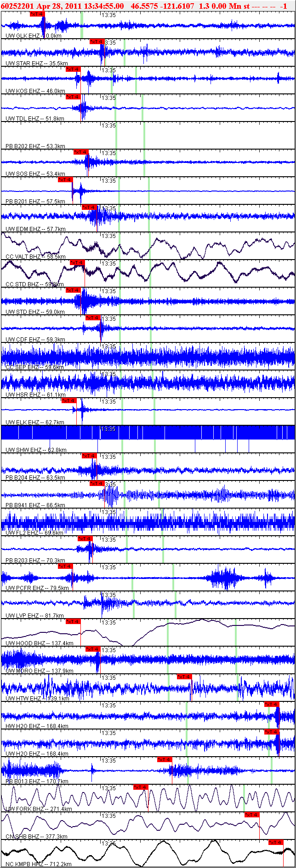Viewport: 296px width, 868px height.
Task: Select the pick marker on UW ELK trace
Action: coord(69,401)
